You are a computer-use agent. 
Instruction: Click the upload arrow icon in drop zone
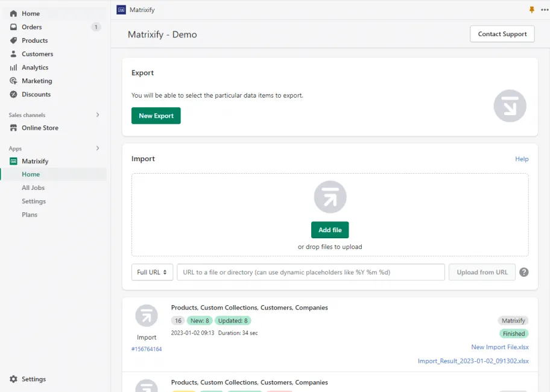pyautogui.click(x=330, y=197)
